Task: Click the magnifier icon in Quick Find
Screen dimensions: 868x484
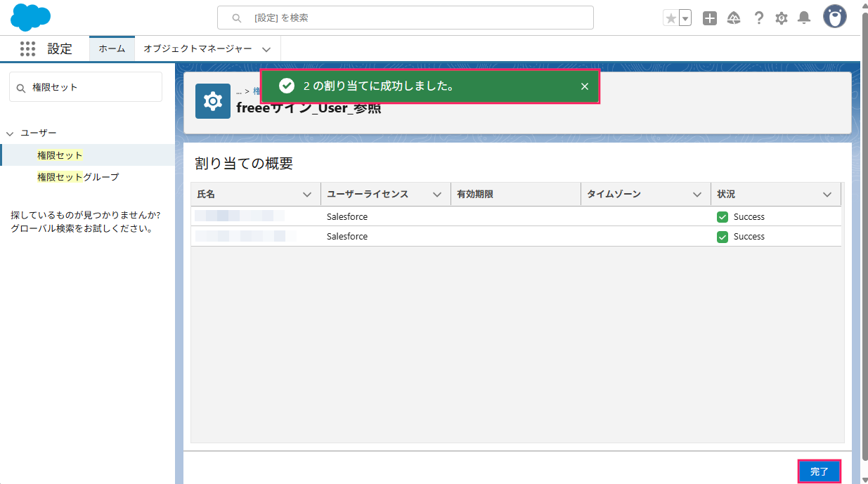Action: coord(21,88)
